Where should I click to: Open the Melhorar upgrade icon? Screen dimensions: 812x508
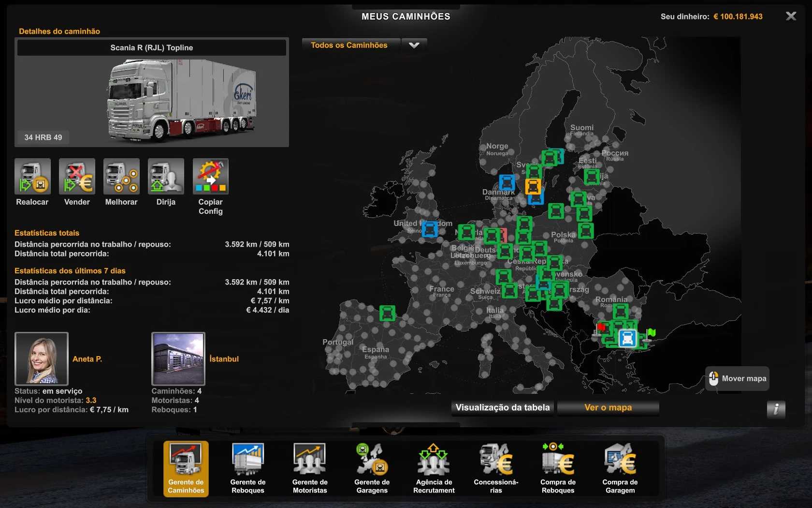(x=121, y=177)
